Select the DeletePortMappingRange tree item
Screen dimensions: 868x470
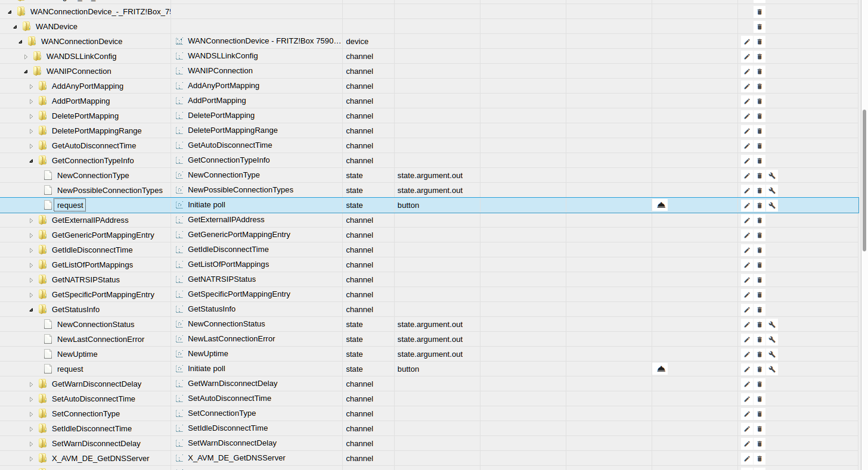coord(97,131)
